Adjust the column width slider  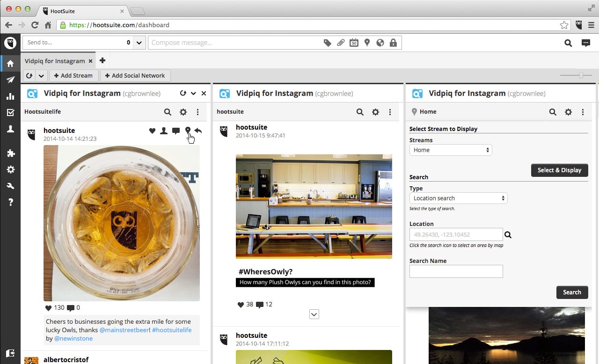pos(581,75)
